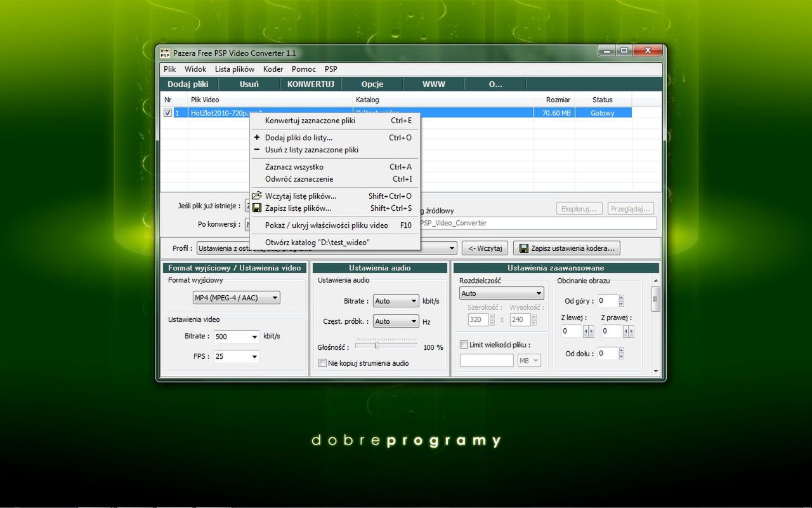
Task: Choose Otwórz katalog D:\test_wideo entry
Action: (334, 243)
